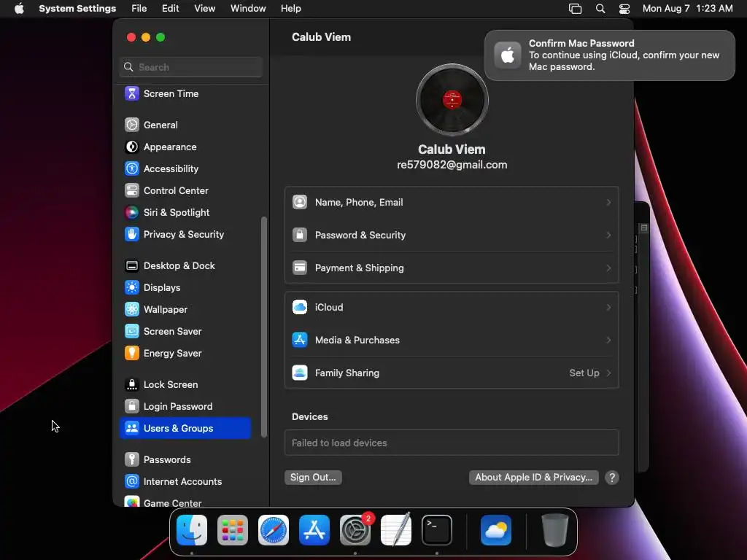747x560 pixels.
Task: Select Siri & Spotlight icon
Action: (x=131, y=212)
